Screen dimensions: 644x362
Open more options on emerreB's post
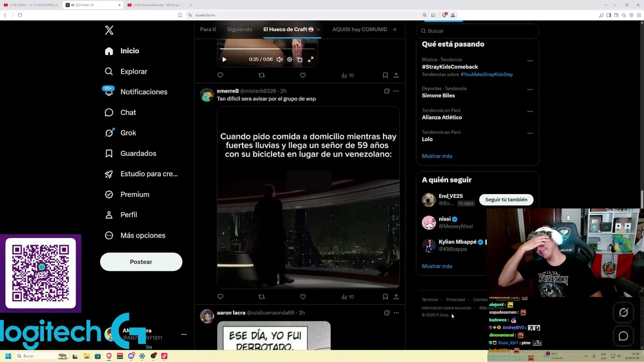tap(396, 91)
